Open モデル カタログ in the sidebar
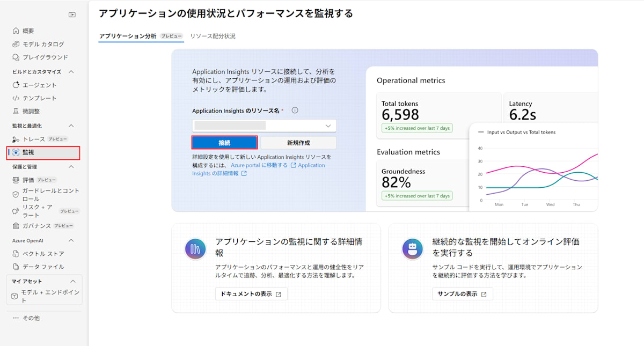644x346 pixels. pos(44,44)
